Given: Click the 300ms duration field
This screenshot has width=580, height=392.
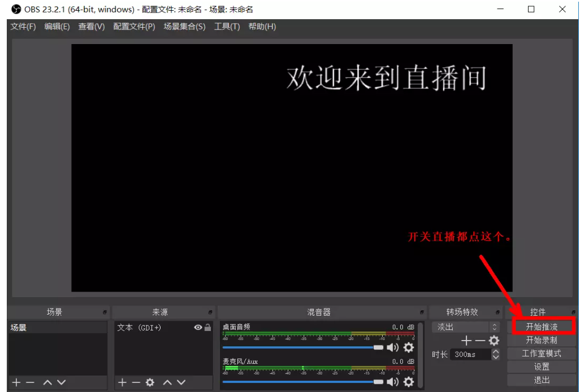Looking at the screenshot, I should (x=470, y=354).
